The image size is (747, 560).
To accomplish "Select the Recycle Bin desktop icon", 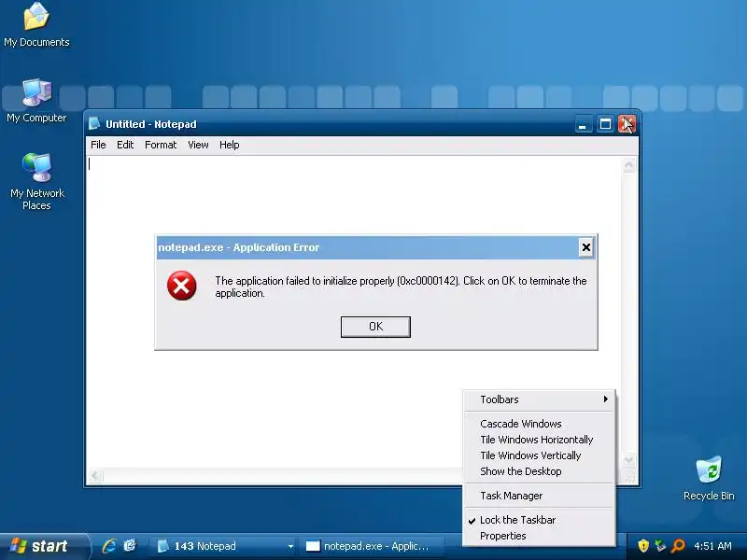I will (x=709, y=478).
